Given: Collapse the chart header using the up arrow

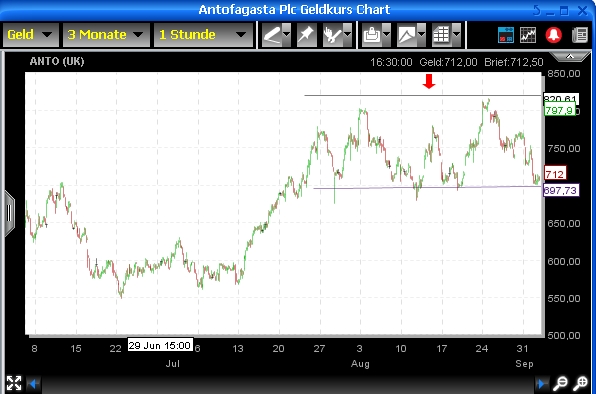Looking at the screenshot, I should click(x=570, y=57).
